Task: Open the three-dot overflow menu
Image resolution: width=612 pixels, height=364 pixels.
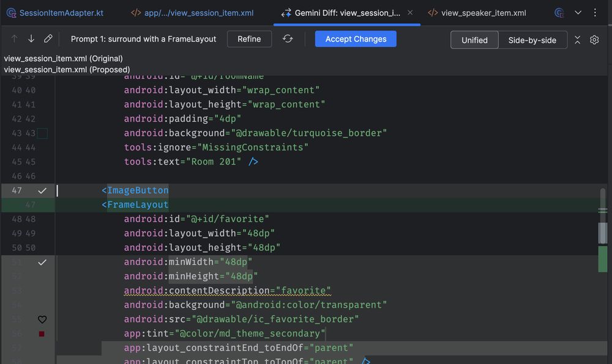Action: point(595,12)
